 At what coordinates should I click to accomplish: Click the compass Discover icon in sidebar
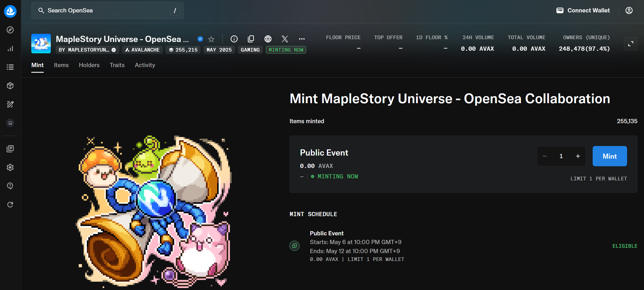(x=10, y=30)
